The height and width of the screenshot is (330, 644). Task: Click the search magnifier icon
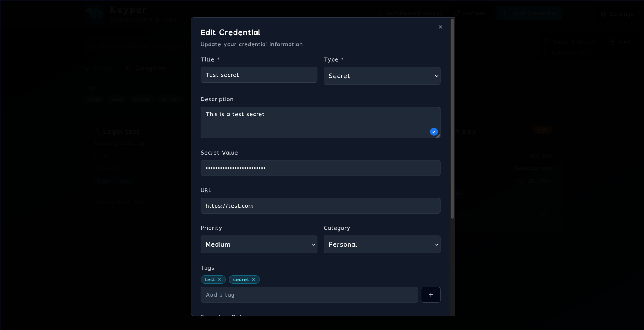[91, 46]
